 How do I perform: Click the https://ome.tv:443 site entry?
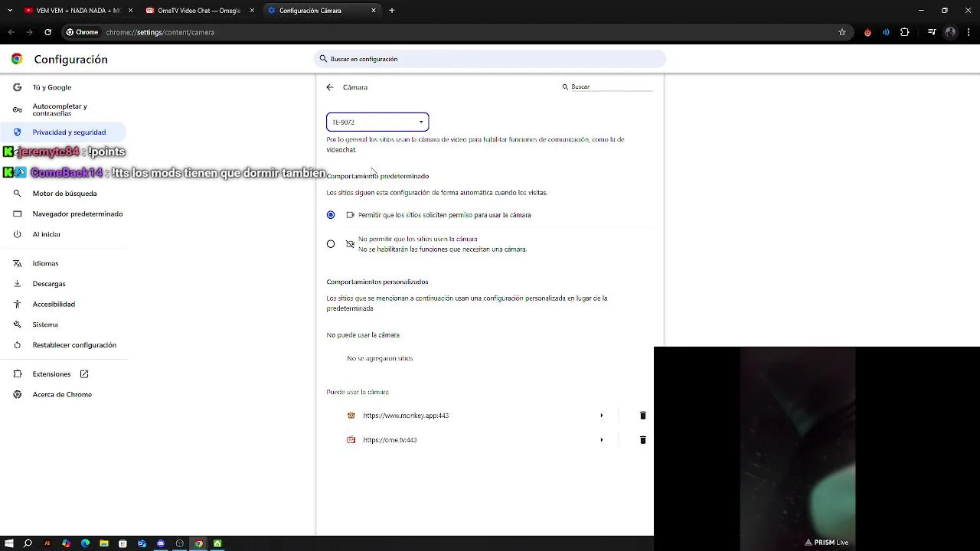click(390, 440)
